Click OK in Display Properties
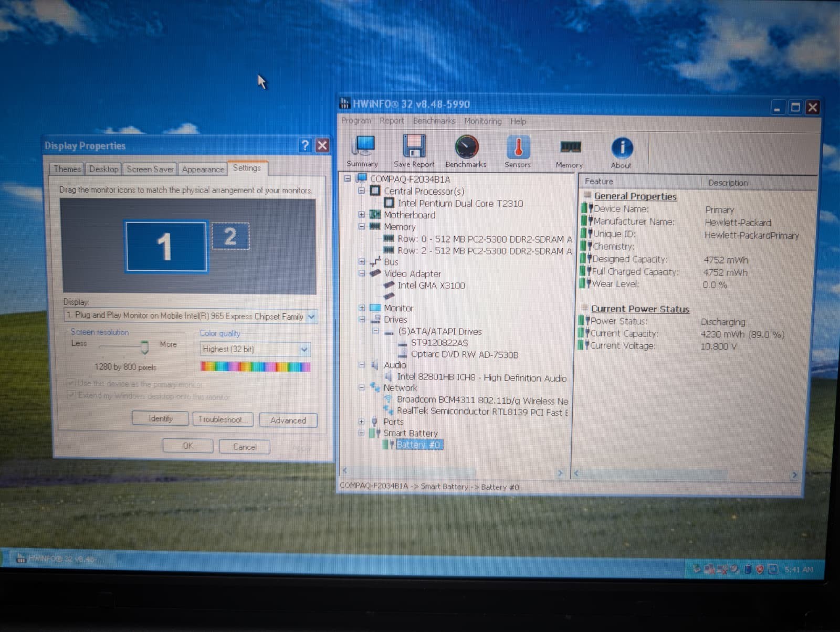 click(188, 446)
